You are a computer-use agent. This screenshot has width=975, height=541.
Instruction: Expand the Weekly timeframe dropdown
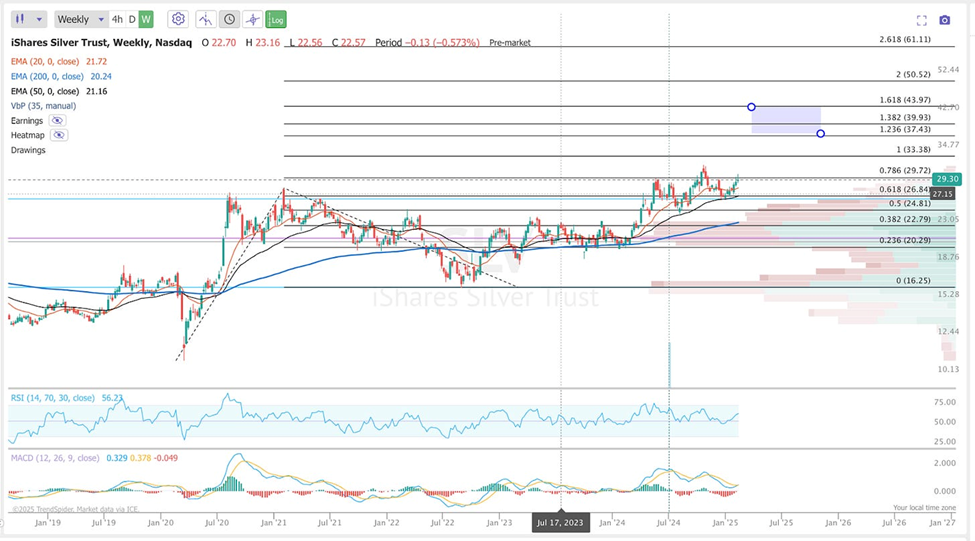point(81,19)
